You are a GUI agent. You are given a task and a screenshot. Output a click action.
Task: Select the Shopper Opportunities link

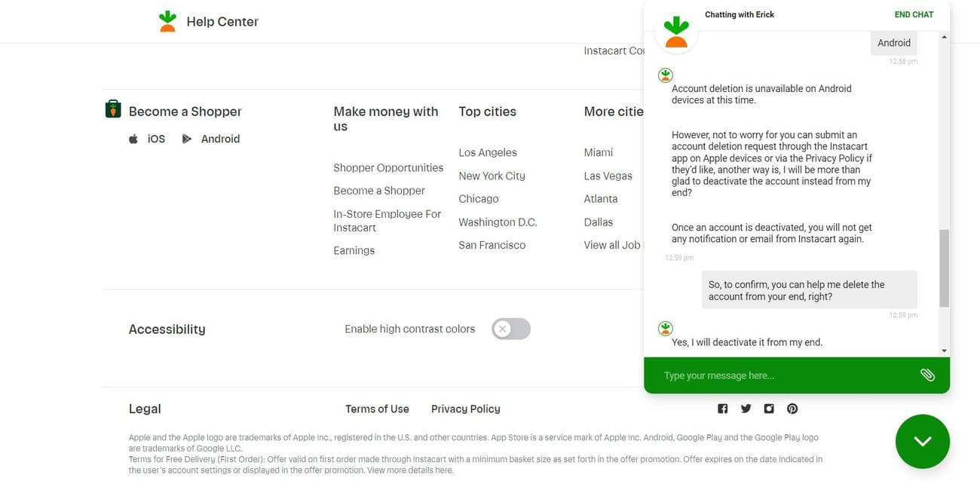(388, 168)
